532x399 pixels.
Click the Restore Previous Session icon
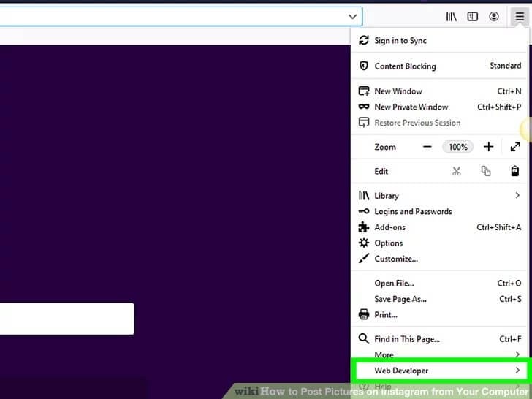(x=364, y=123)
